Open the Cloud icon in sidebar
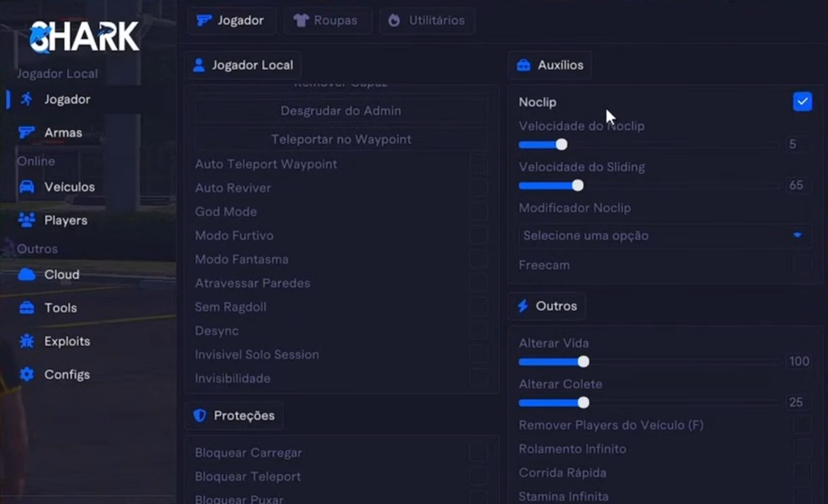Image resolution: width=828 pixels, height=504 pixels. click(26, 274)
